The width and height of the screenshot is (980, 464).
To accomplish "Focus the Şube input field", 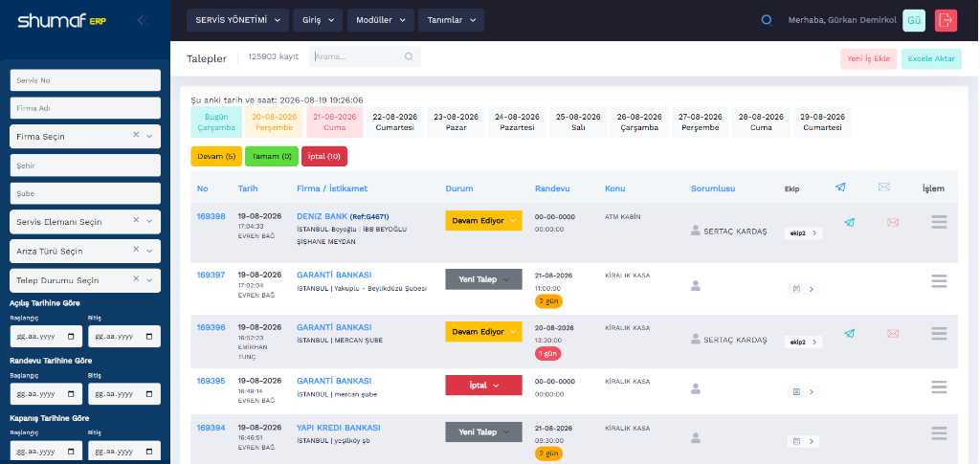I will tap(85, 193).
